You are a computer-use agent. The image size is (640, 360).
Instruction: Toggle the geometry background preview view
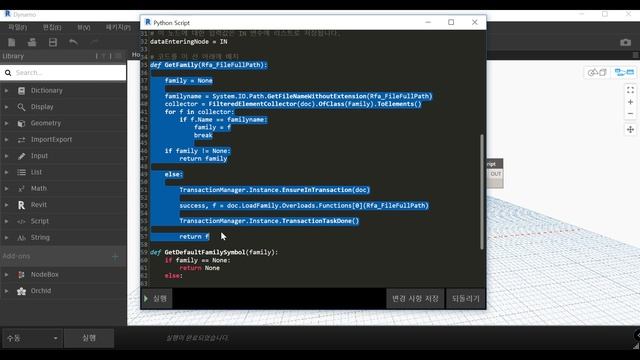(x=597, y=72)
